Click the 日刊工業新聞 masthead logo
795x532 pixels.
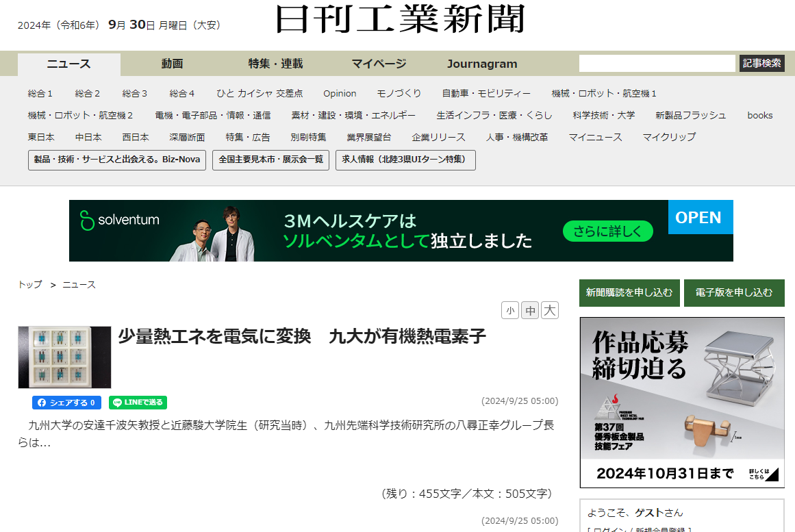pos(400,20)
